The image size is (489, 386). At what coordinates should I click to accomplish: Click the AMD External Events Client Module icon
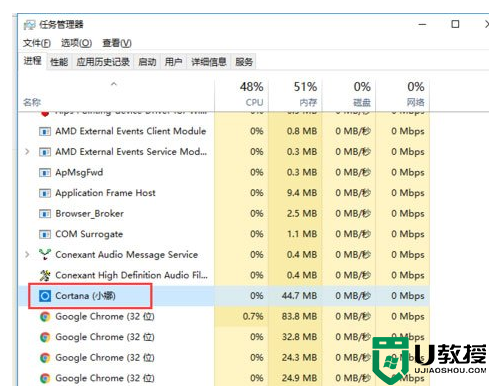(45, 132)
